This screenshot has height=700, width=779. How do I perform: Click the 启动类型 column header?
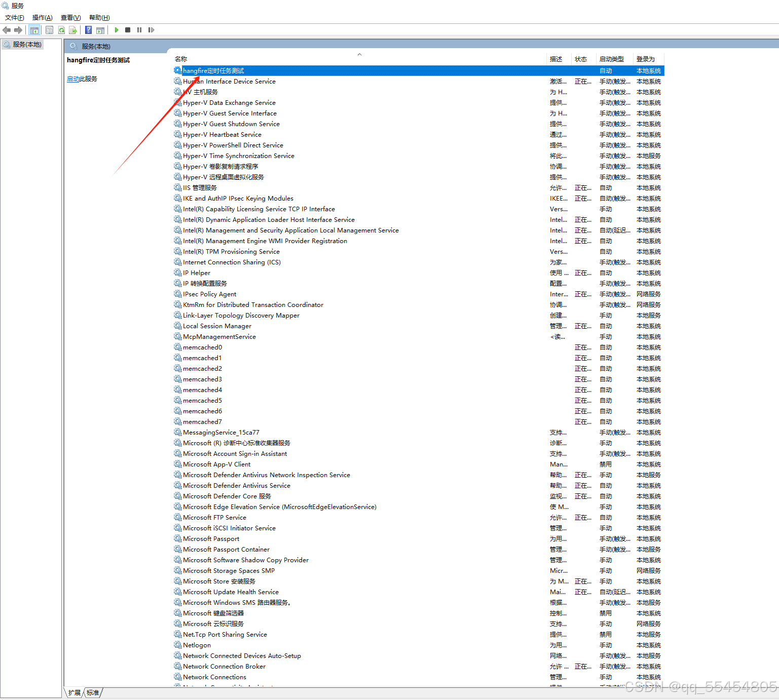[x=613, y=59]
